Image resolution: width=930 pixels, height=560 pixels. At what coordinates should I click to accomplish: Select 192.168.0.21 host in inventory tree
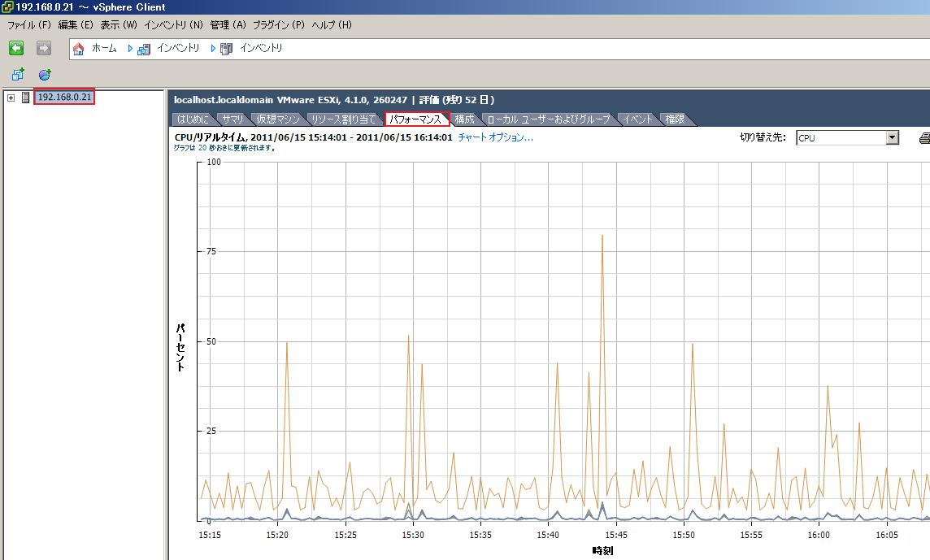[x=65, y=98]
